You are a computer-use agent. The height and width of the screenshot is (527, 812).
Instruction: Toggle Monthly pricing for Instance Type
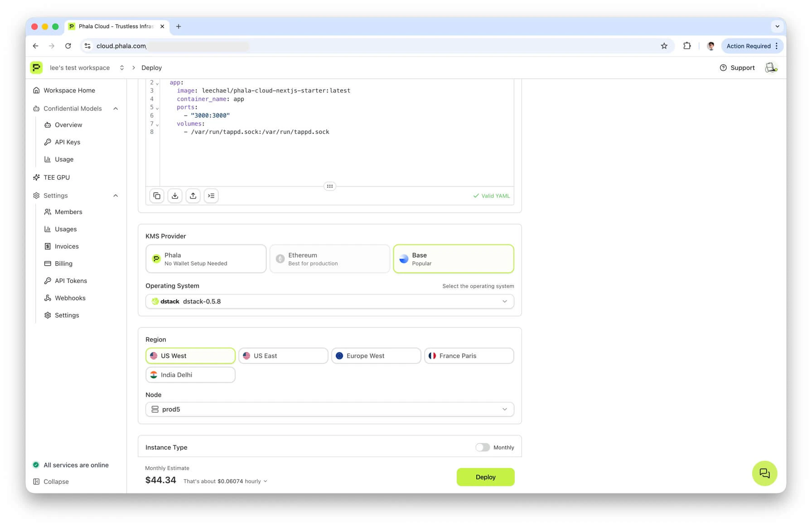[482, 447]
